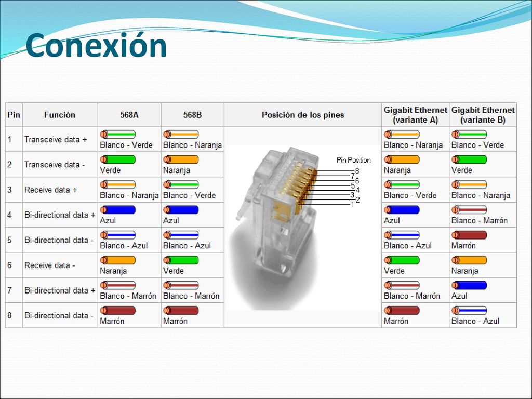
Task: Click white-brown wire icon, variante B pin 4
Action: tap(469, 210)
